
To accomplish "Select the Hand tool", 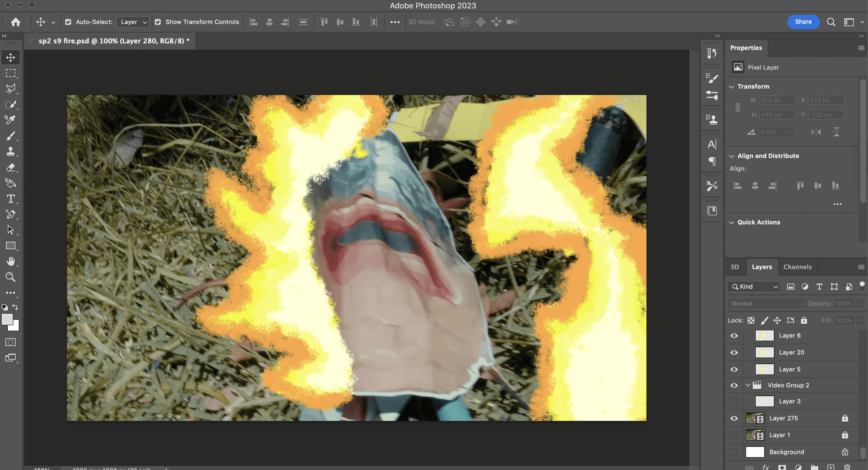I will click(x=11, y=261).
